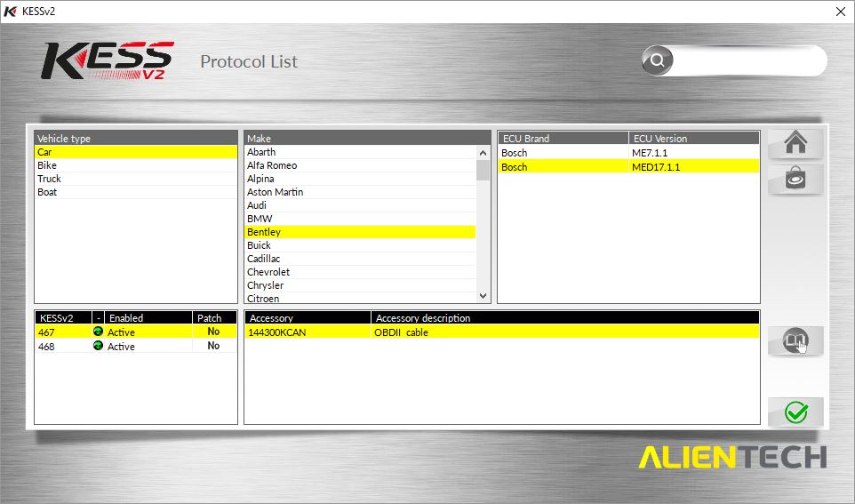Click the green Active icon for 468
The width and height of the screenshot is (855, 504).
[x=98, y=346]
